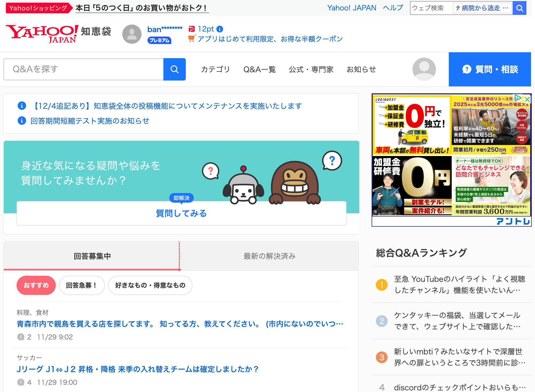Open the カテゴリ menu

(215, 69)
